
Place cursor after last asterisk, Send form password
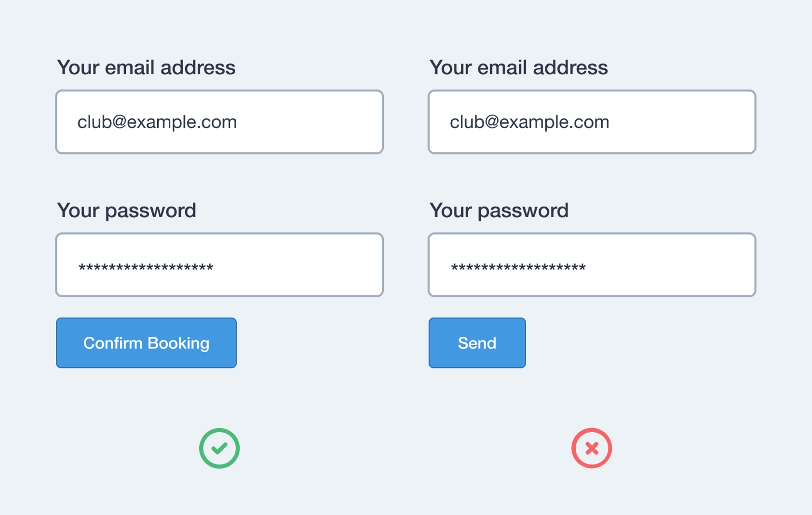point(587,267)
